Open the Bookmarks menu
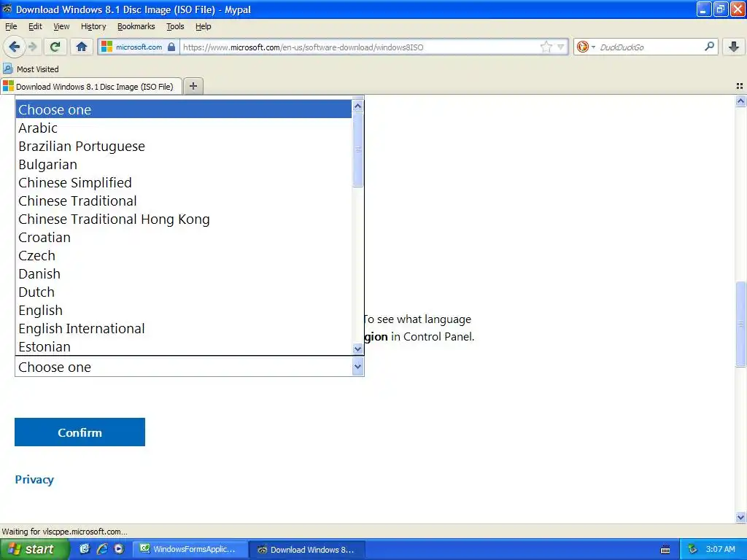 coord(136,26)
